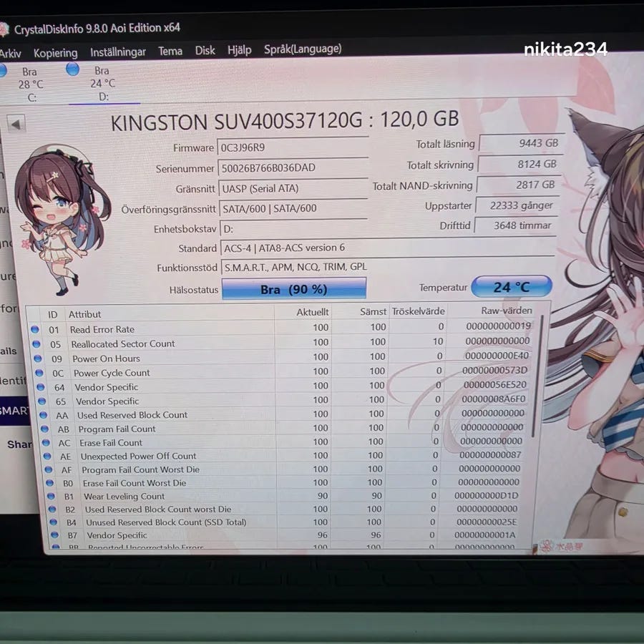Click the Tröskelvärde column header
Viewport: 644px width, 644px height.
(x=418, y=311)
